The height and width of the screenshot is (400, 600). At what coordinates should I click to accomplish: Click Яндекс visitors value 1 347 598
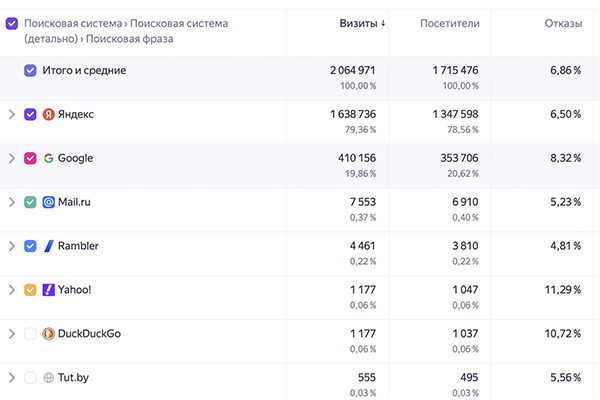(455, 114)
